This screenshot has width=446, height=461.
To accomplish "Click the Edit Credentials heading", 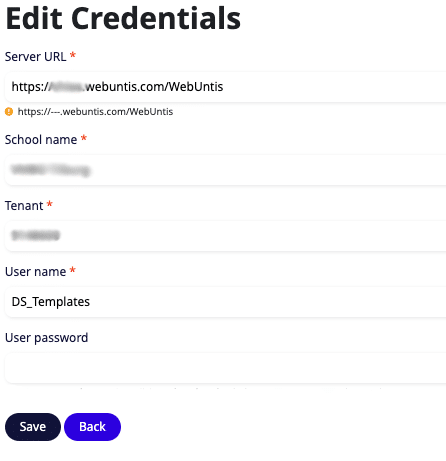I will [x=123, y=18].
